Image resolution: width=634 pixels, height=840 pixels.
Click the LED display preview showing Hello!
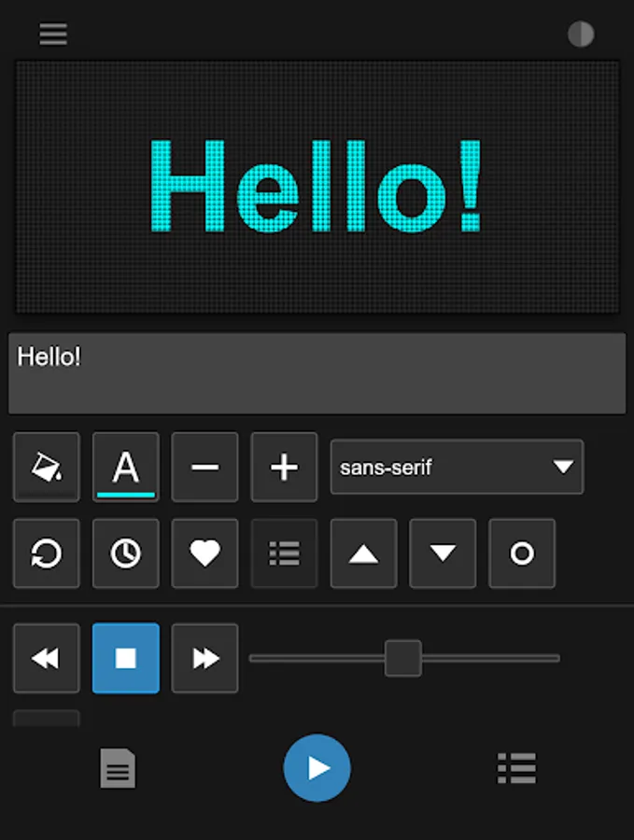pyautogui.click(x=317, y=187)
